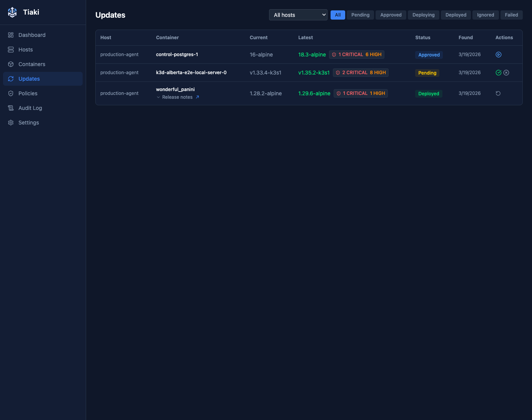Open the Containers section
Image resolution: width=532 pixels, height=420 pixels.
click(43, 64)
